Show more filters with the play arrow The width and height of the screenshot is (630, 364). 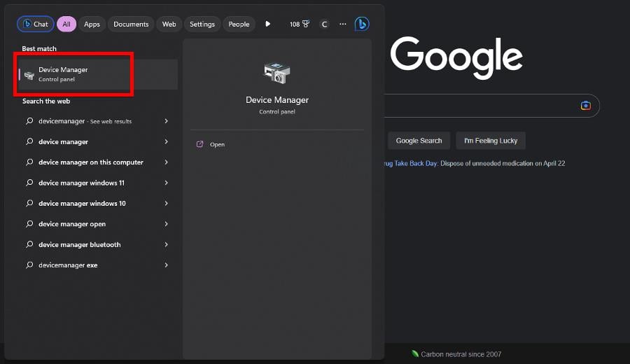(x=267, y=24)
